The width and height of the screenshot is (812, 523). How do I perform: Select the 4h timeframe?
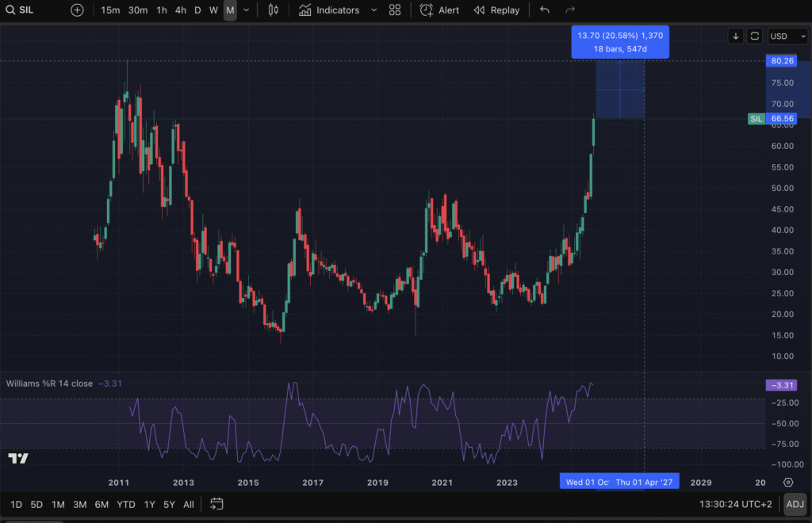click(x=181, y=10)
